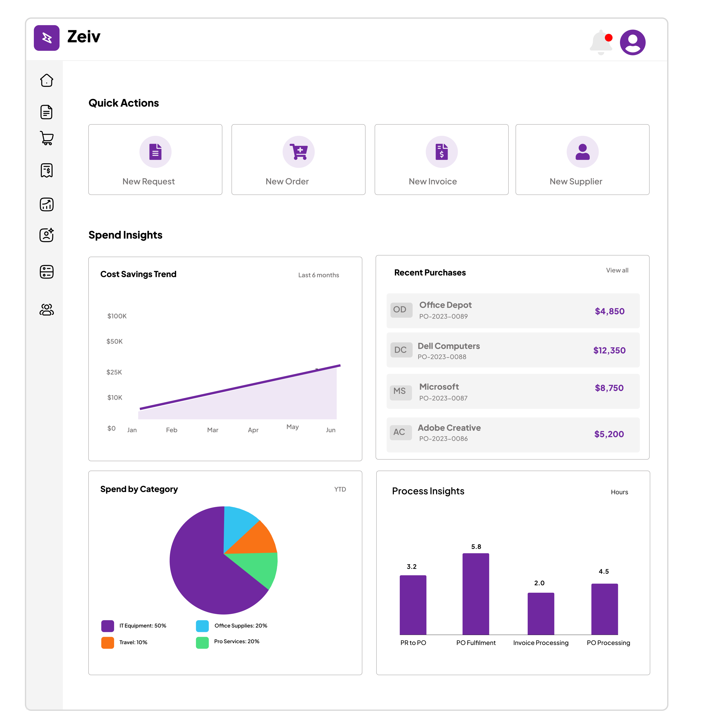Open the server list sidebar icon
Viewport: 701px width, 728px height.
tap(46, 272)
